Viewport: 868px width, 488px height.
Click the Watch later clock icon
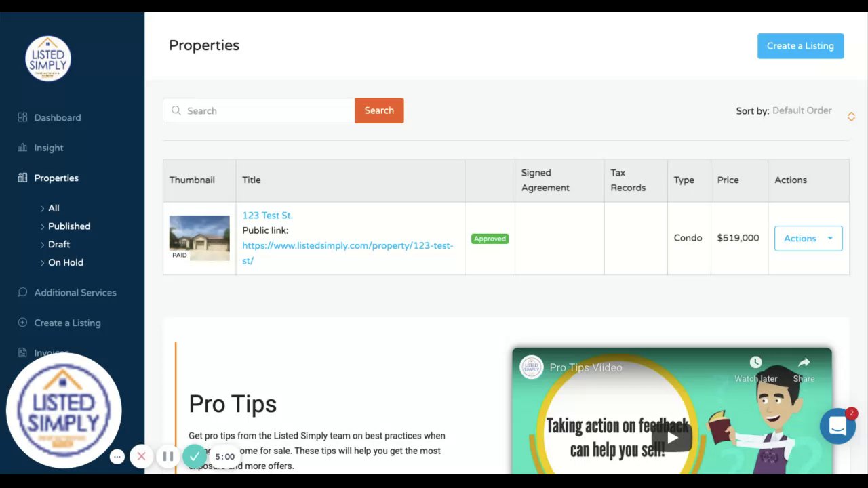click(x=755, y=363)
